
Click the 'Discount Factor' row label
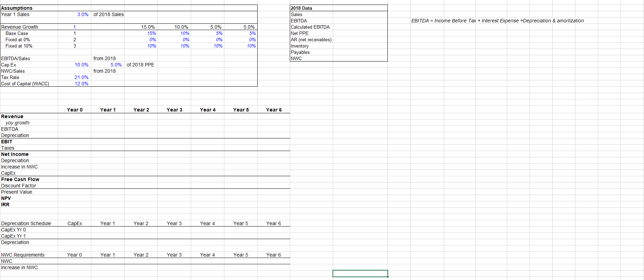pyautogui.click(x=19, y=186)
